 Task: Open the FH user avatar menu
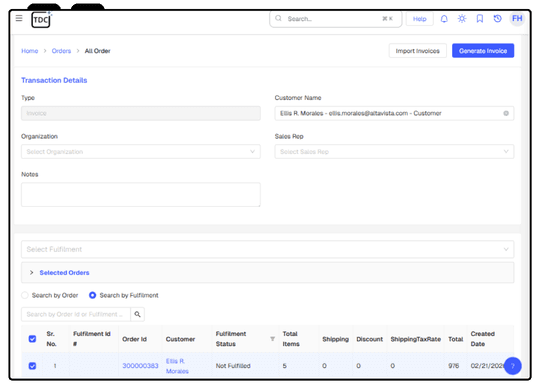pyautogui.click(x=517, y=18)
